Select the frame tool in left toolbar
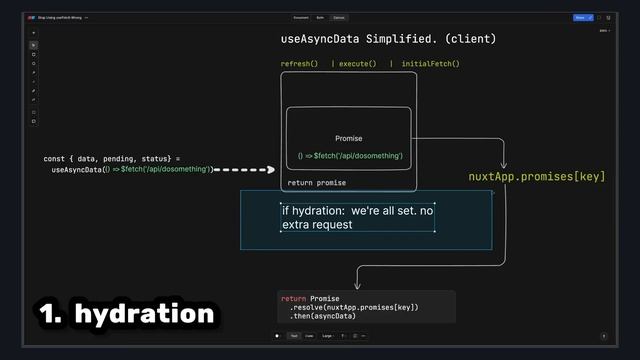640x360 pixels. (33, 112)
